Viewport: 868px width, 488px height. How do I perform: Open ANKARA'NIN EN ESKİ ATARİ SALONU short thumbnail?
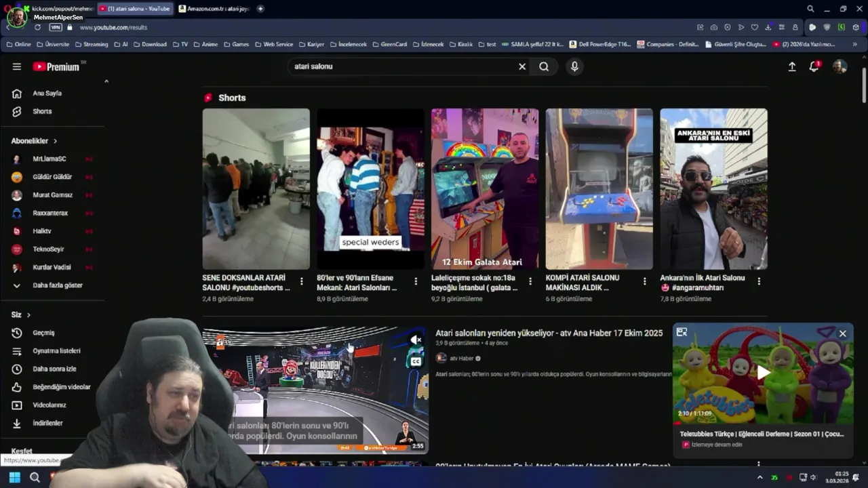tap(713, 189)
